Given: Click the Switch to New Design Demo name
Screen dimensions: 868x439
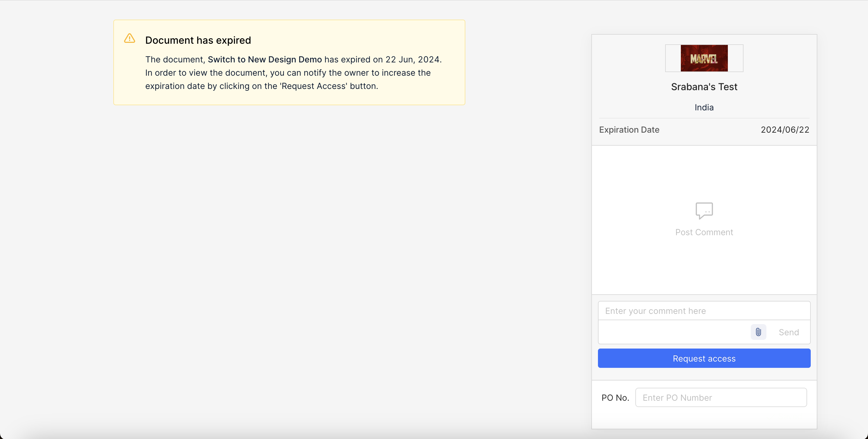Looking at the screenshot, I should [x=265, y=59].
